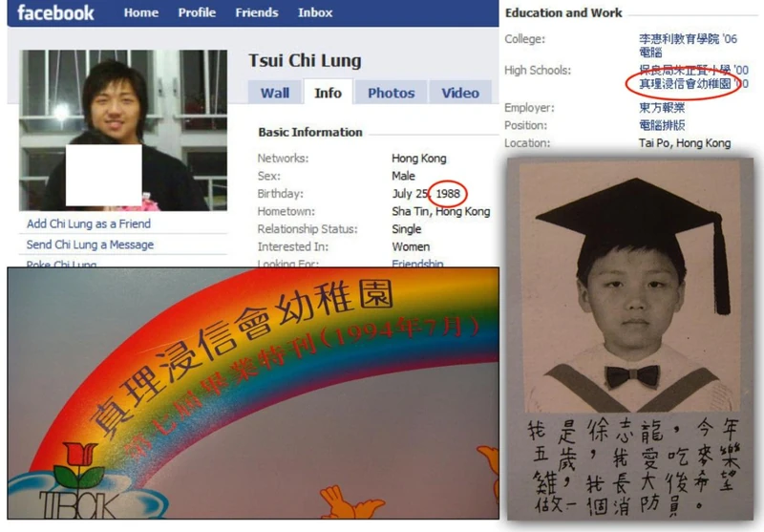764x532 pixels.
Task: Click the circled kindergarten link 真理浸信會幼稚園
Action: coord(685,84)
